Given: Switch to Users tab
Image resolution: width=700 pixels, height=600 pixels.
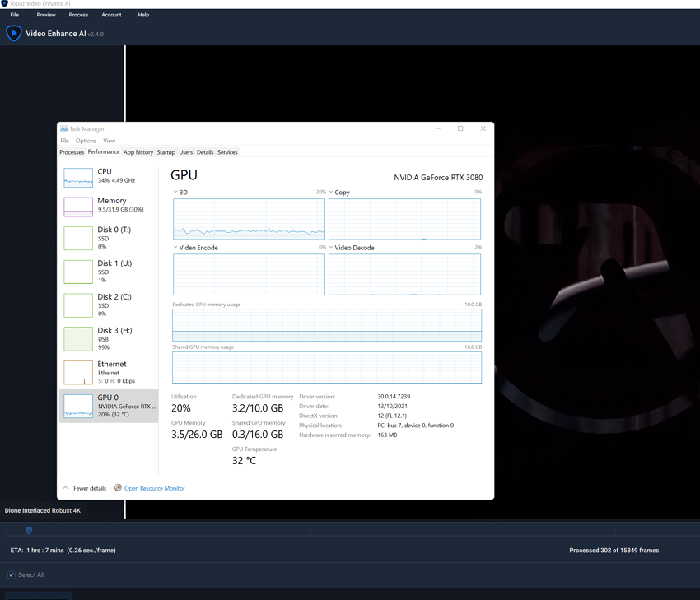Looking at the screenshot, I should point(186,152).
